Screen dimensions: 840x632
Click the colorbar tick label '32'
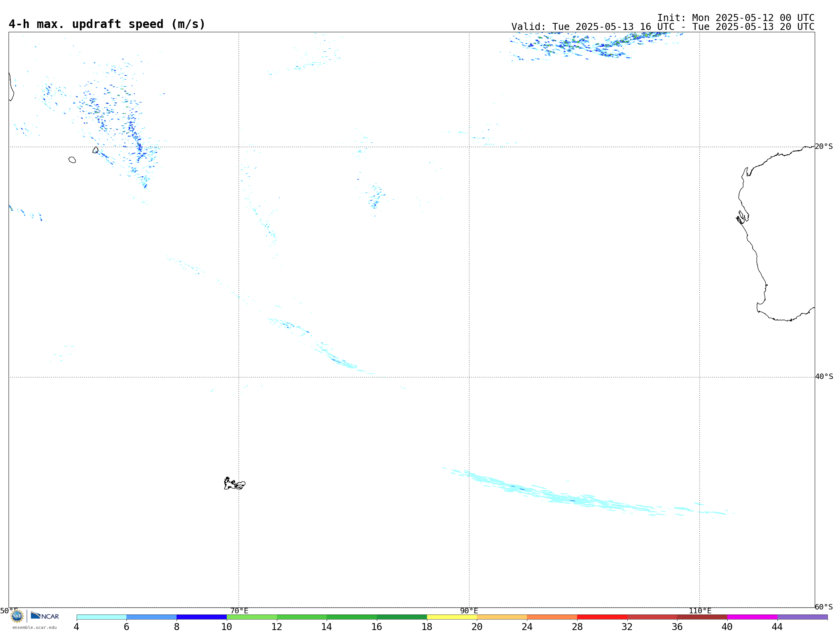[627, 627]
